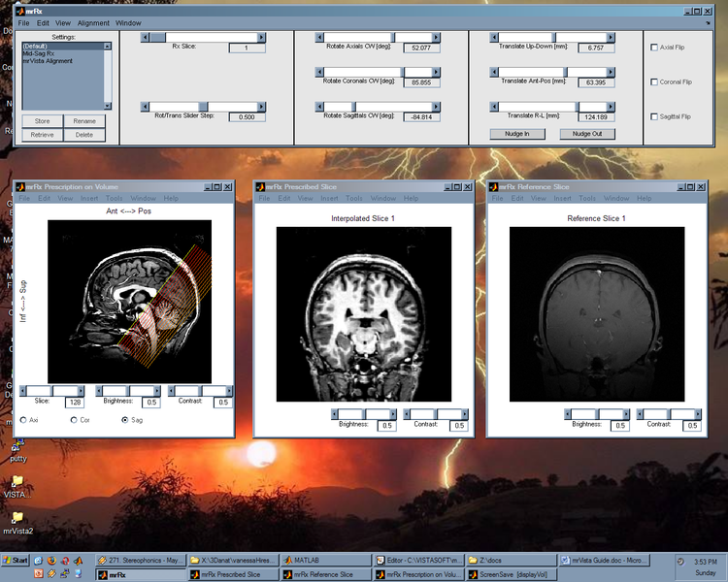Click left arrow of Rotate Axials slider
728x582 pixels.
click(x=320, y=37)
